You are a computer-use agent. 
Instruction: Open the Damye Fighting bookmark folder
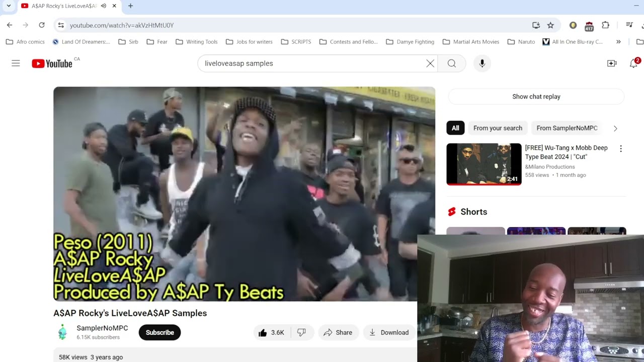410,42
